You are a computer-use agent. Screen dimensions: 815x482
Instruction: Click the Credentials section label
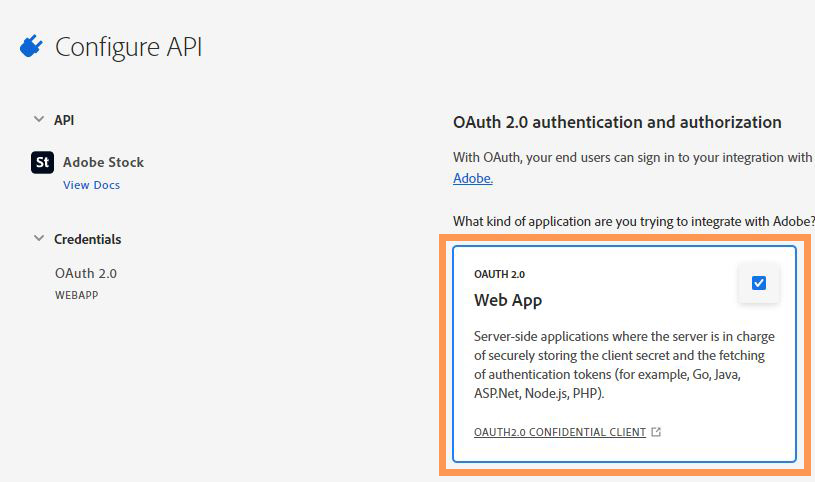(x=87, y=239)
